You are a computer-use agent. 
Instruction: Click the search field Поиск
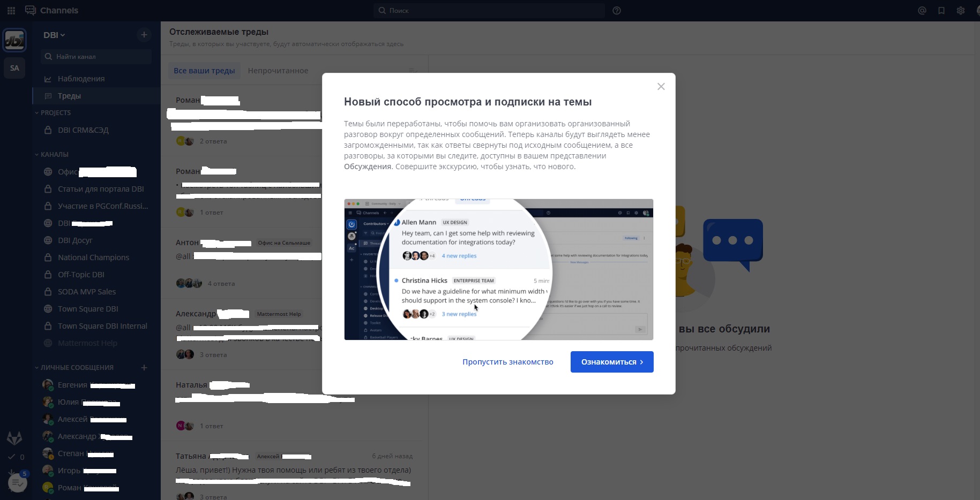[x=489, y=11]
